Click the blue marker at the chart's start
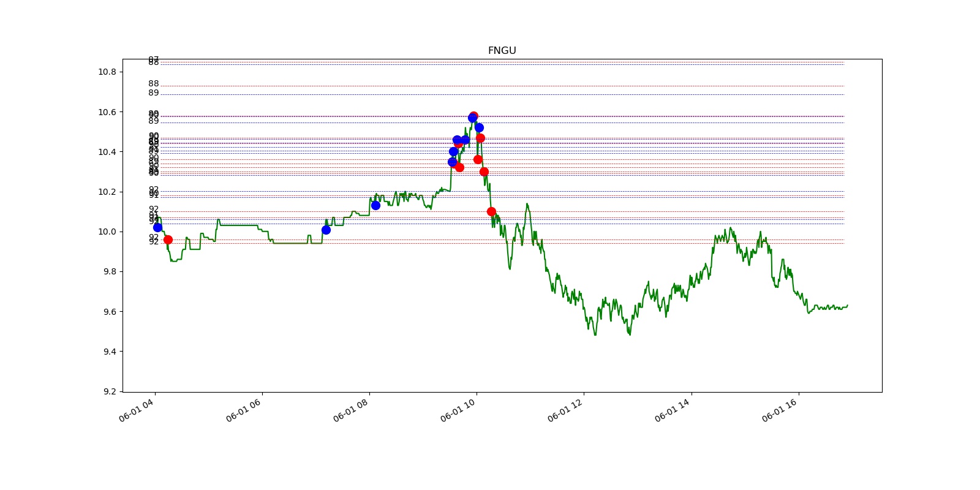 pyautogui.click(x=157, y=227)
